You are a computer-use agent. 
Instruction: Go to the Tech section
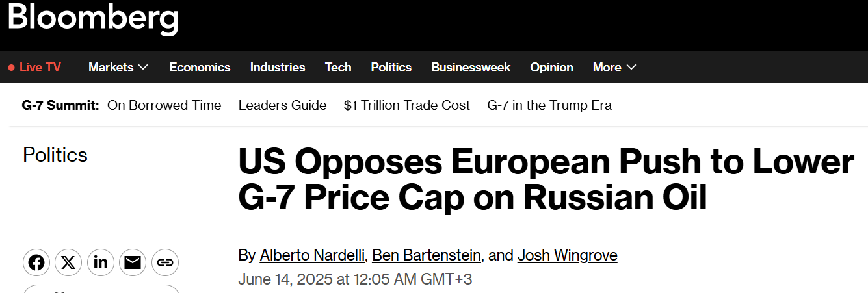click(338, 68)
